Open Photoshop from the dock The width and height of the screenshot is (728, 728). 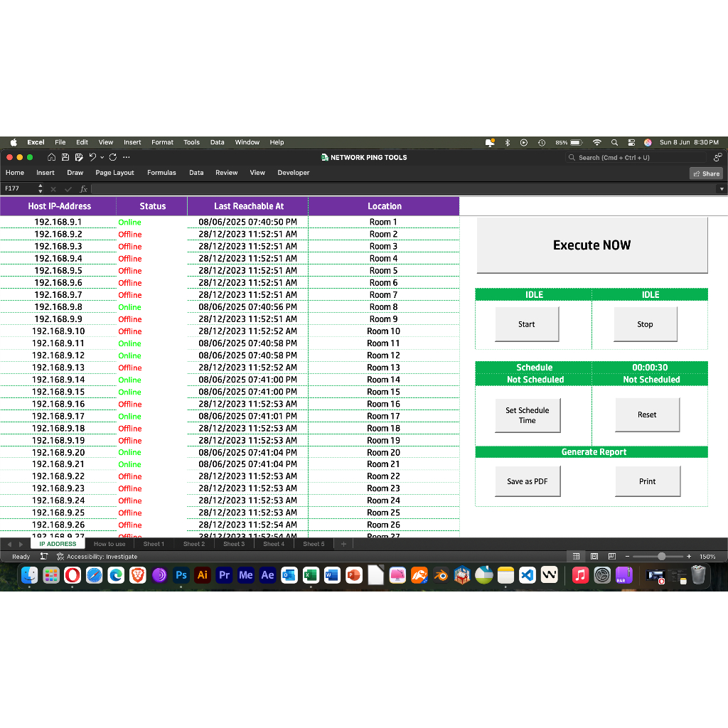(x=181, y=575)
